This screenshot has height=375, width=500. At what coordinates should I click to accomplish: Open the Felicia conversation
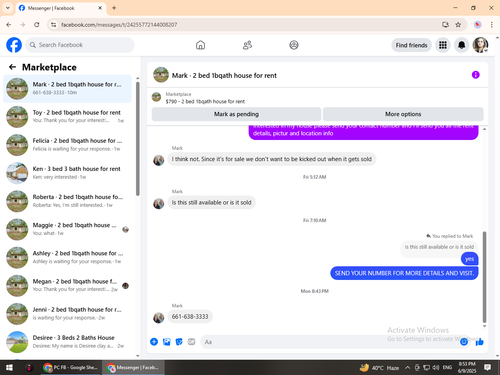[67, 145]
